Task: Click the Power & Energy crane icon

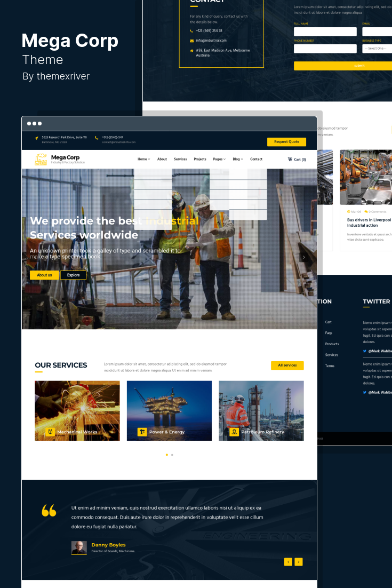Action: coord(142,432)
